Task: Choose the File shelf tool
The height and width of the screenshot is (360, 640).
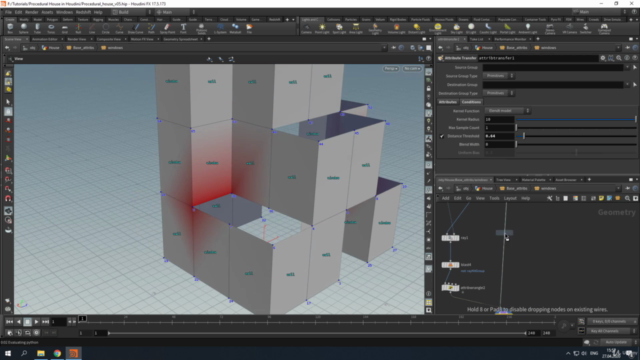Action: [249, 28]
